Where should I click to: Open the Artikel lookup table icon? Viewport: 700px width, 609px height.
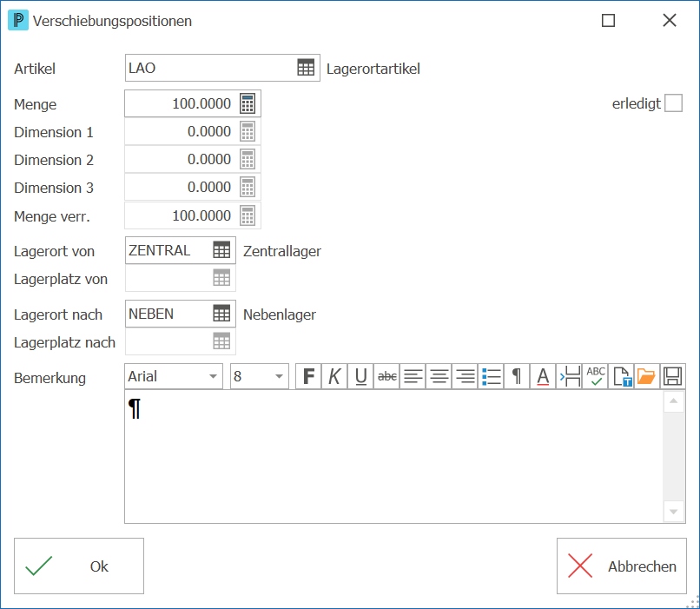click(306, 68)
